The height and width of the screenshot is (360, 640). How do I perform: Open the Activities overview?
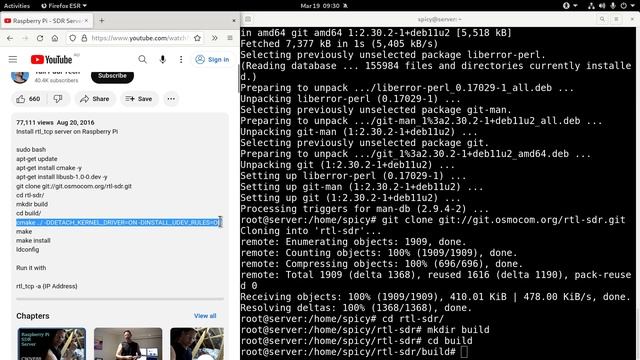(x=17, y=6)
